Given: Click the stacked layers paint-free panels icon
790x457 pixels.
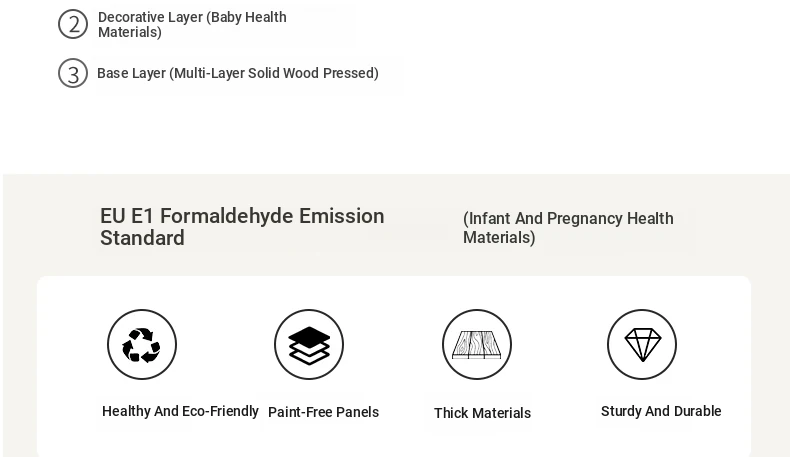Looking at the screenshot, I should pyautogui.click(x=309, y=344).
